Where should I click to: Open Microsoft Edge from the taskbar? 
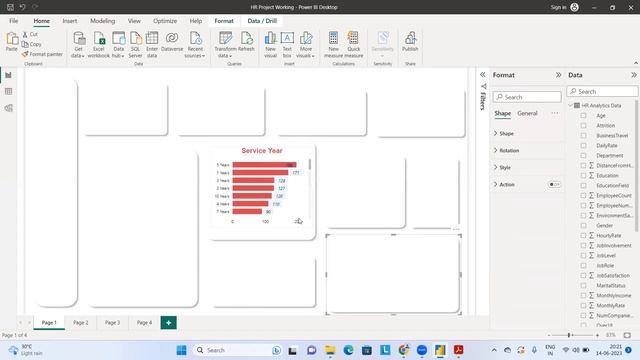pyautogui.click(x=348, y=350)
